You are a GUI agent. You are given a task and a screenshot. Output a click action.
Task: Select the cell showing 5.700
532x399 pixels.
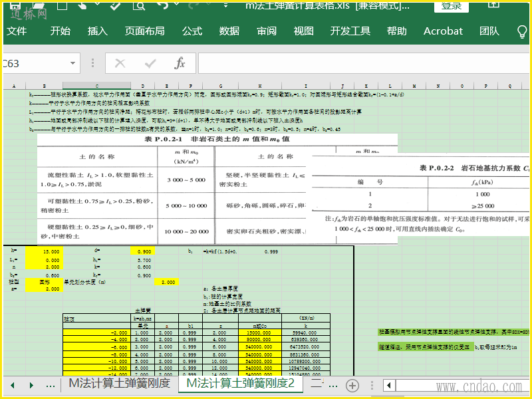142,260
